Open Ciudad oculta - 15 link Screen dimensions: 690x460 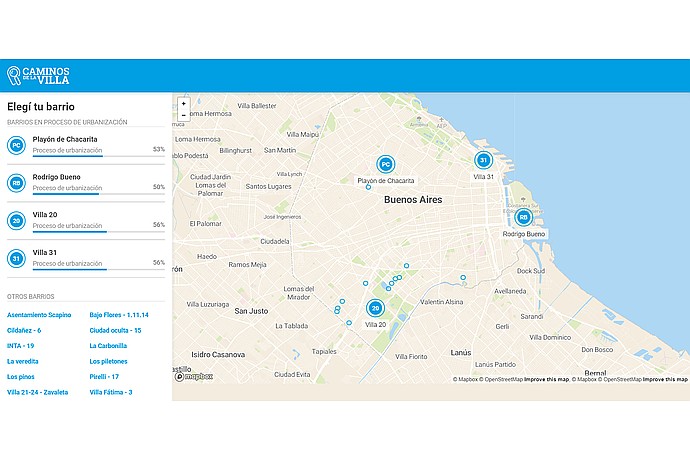(115, 330)
